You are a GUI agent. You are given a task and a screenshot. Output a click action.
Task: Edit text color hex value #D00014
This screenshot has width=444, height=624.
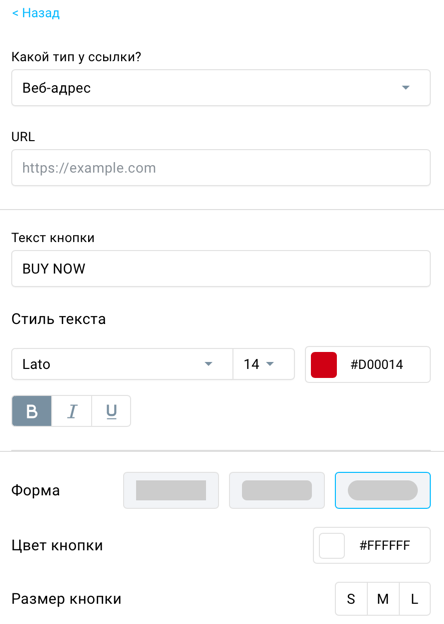(x=377, y=365)
